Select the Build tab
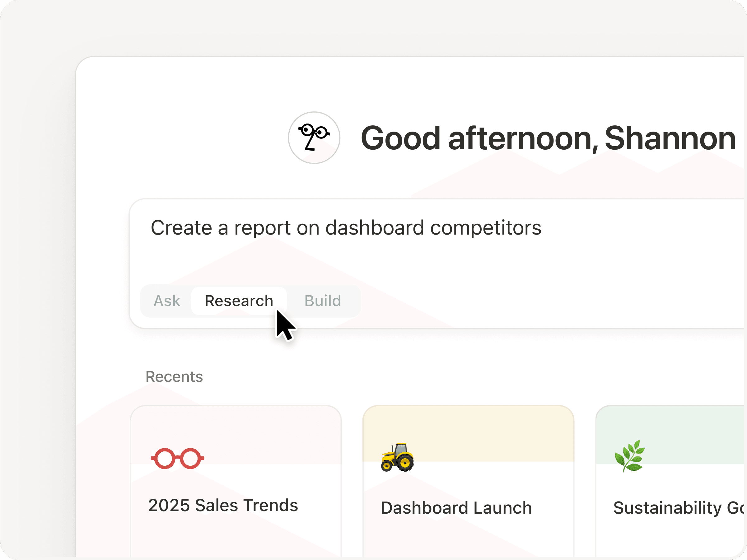747x560 pixels. (x=323, y=301)
